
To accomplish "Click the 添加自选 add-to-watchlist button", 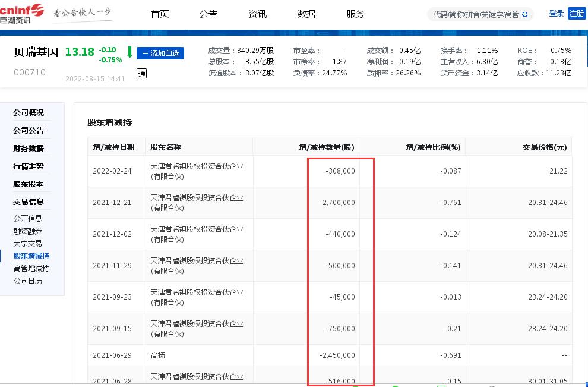I will (x=160, y=53).
